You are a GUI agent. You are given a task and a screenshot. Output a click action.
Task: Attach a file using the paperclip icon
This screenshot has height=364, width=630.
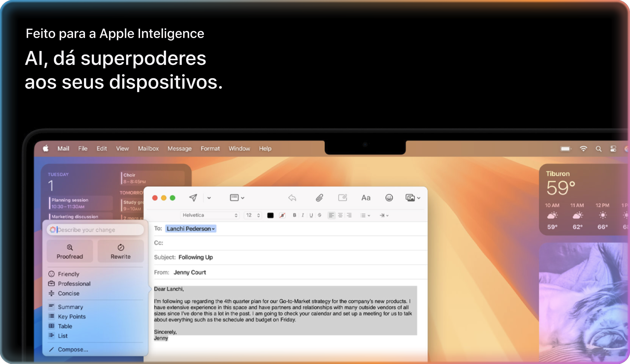[x=319, y=198]
